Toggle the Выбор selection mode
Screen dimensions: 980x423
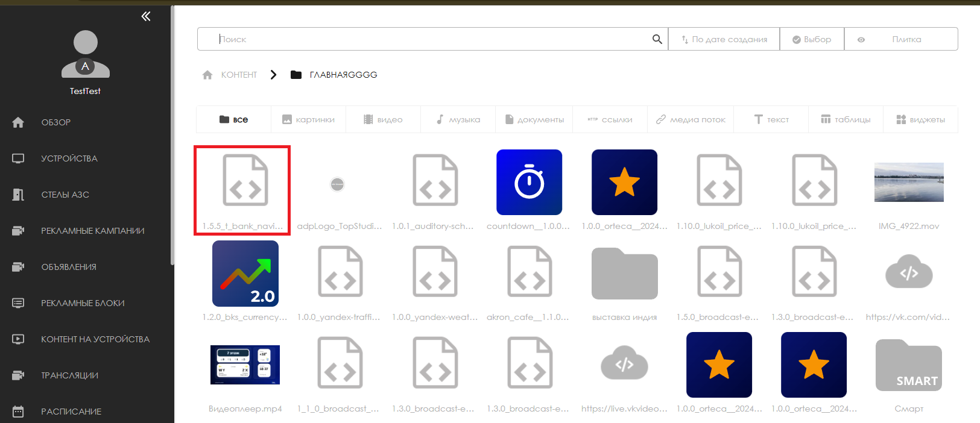811,39
